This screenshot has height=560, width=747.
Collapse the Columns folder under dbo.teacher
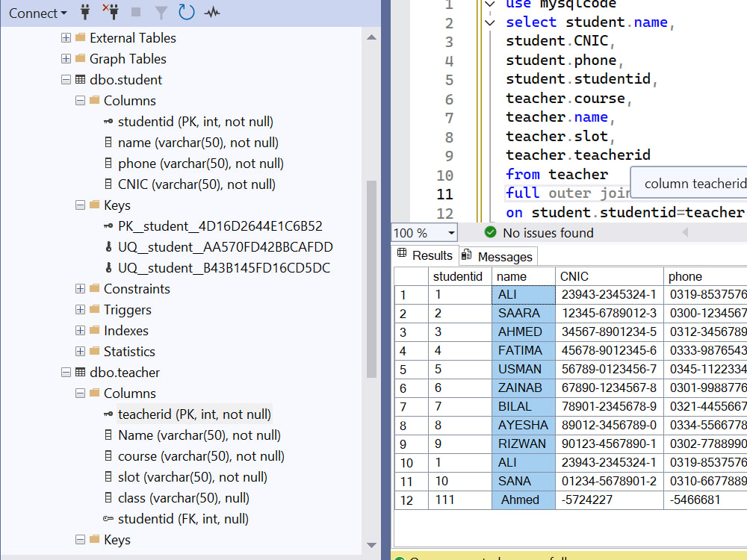tap(81, 393)
